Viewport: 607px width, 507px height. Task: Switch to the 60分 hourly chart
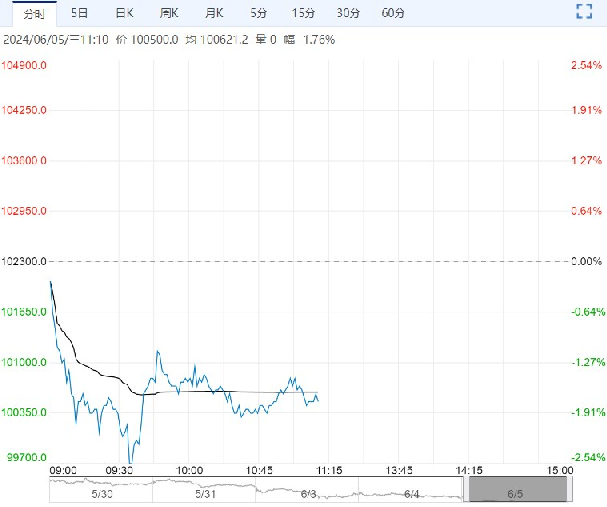(393, 13)
